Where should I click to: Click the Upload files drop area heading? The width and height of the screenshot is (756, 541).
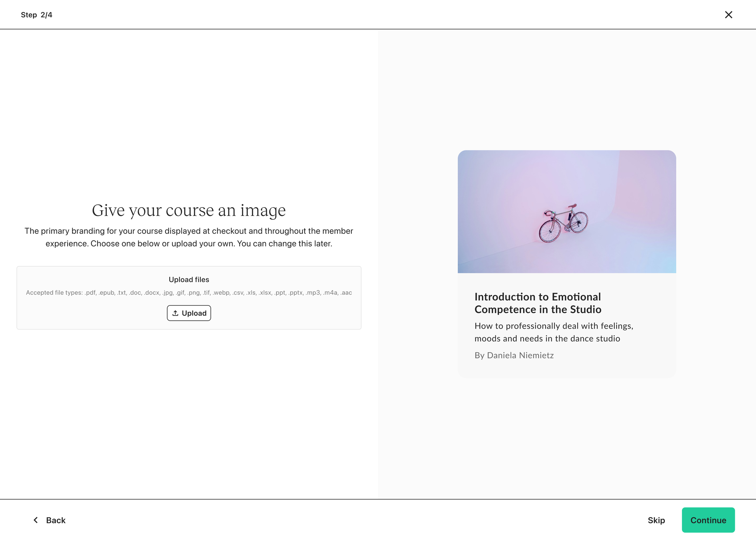(189, 280)
